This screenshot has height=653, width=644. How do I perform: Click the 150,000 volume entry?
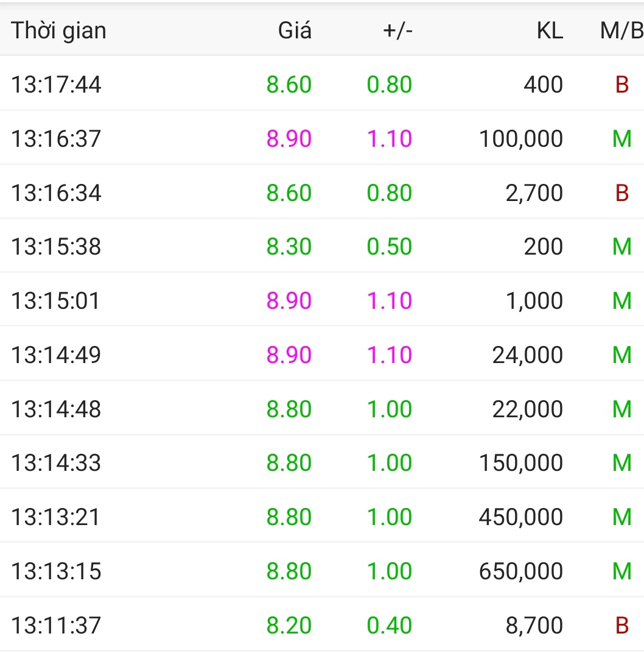pyautogui.click(x=520, y=463)
